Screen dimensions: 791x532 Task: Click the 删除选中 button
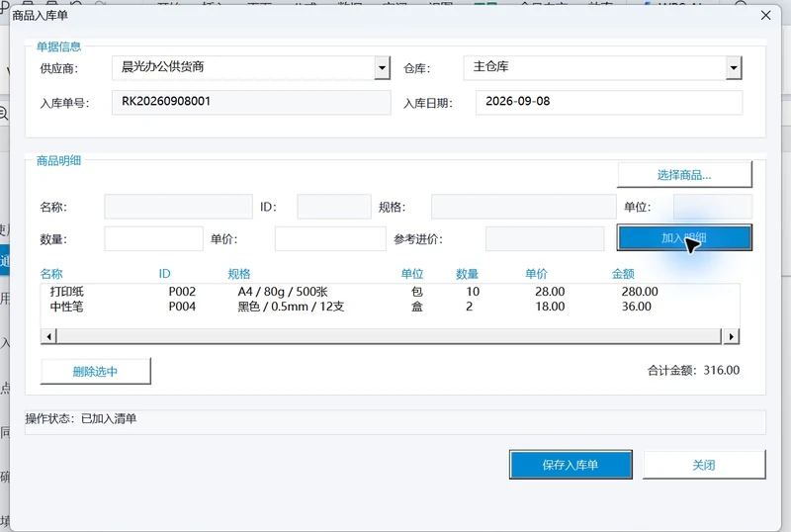[x=95, y=372]
